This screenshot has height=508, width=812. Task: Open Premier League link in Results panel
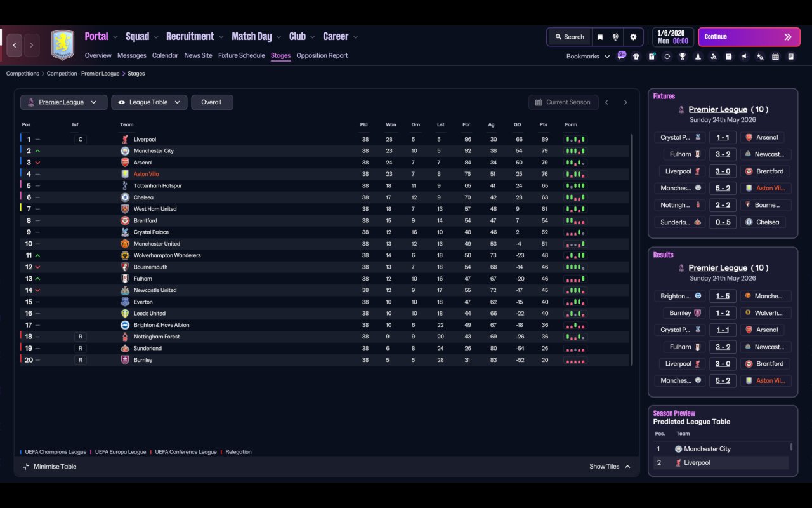(717, 268)
